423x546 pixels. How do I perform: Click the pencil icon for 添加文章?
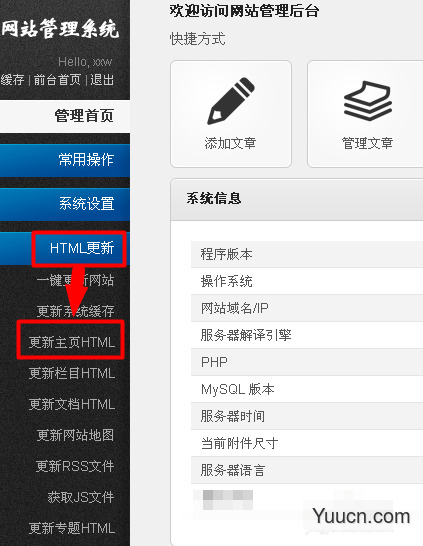(231, 101)
